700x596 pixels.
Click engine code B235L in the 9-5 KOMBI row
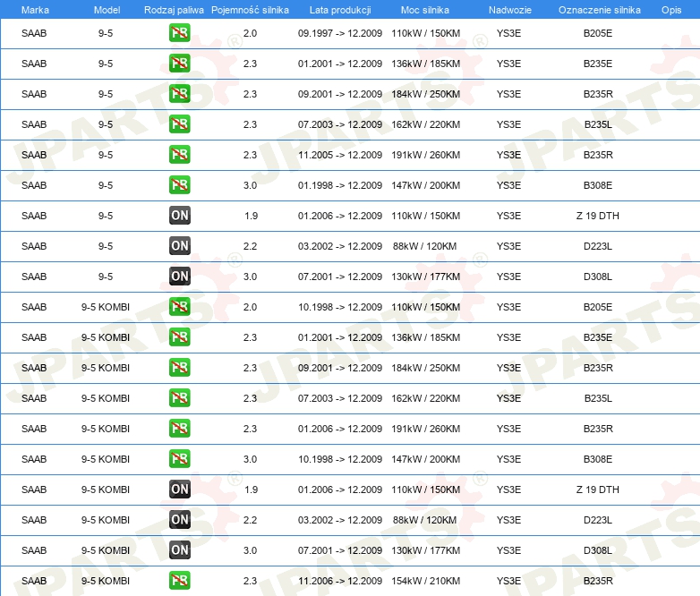point(598,397)
